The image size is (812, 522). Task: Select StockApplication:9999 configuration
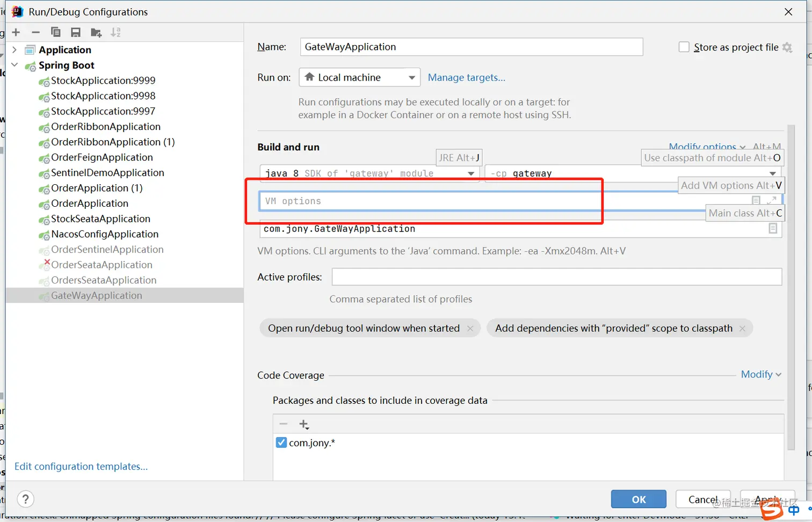[103, 81]
